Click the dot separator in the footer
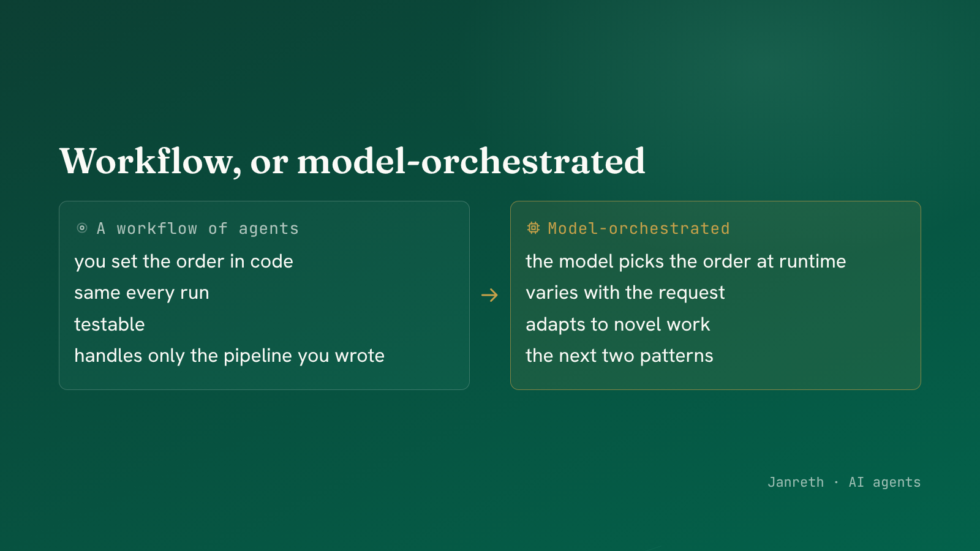The width and height of the screenshot is (980, 551). 836,482
